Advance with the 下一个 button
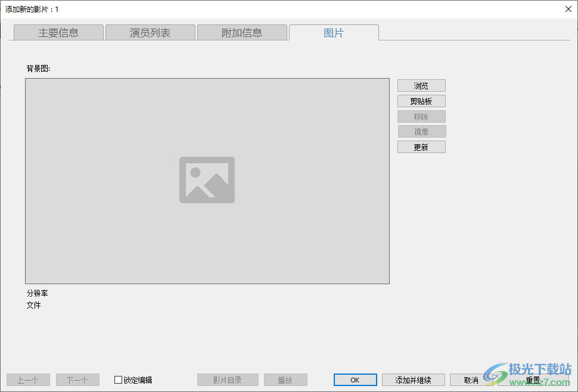Viewport: 578px width, 392px height. tap(77, 379)
